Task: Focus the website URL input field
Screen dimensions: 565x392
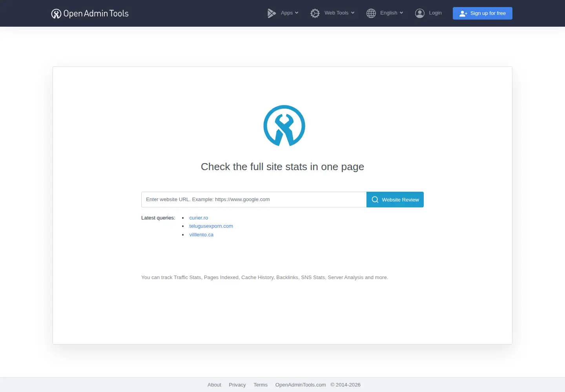Action: [254, 200]
